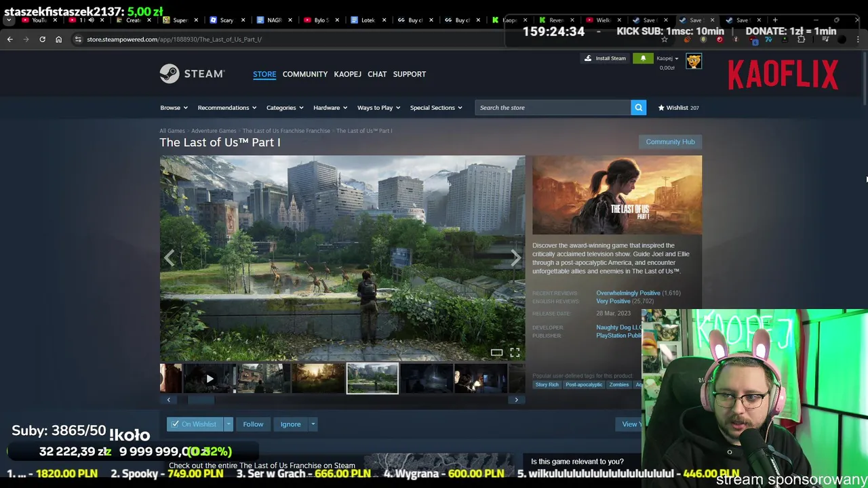
Task: Open the COMMUNITY menu
Action: pyautogui.click(x=305, y=74)
